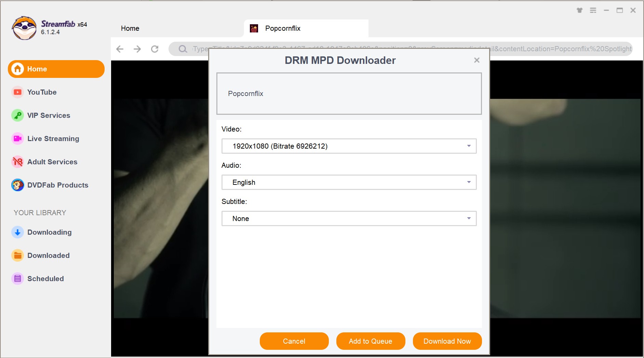Switch to the Home tab

pos(130,28)
